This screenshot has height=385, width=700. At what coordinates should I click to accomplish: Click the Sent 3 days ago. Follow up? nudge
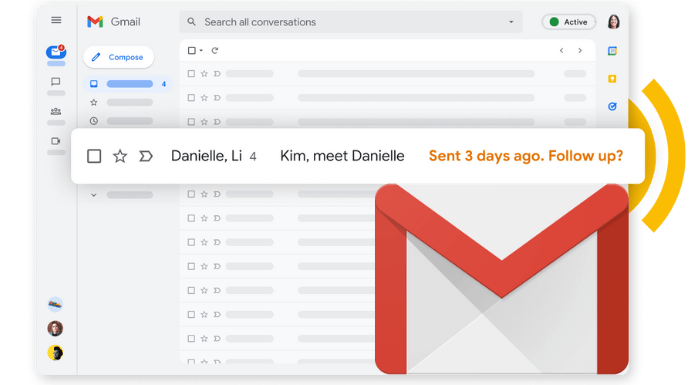click(526, 156)
